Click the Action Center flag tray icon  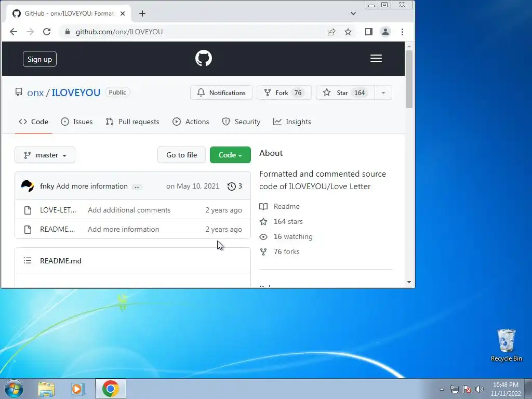467,389
